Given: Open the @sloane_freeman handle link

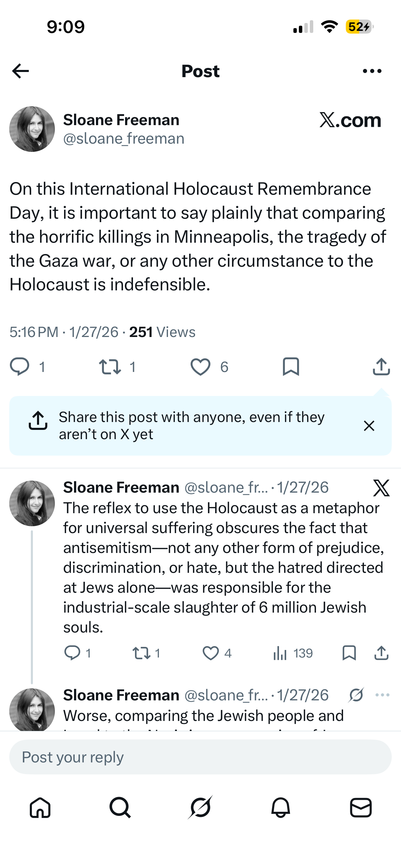Looking at the screenshot, I should 124,138.
